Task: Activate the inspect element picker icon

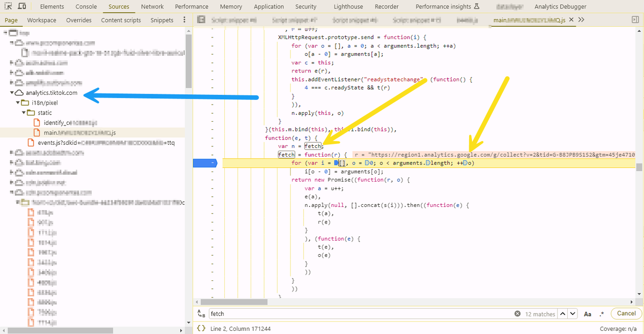Action: pyautogui.click(x=9, y=6)
